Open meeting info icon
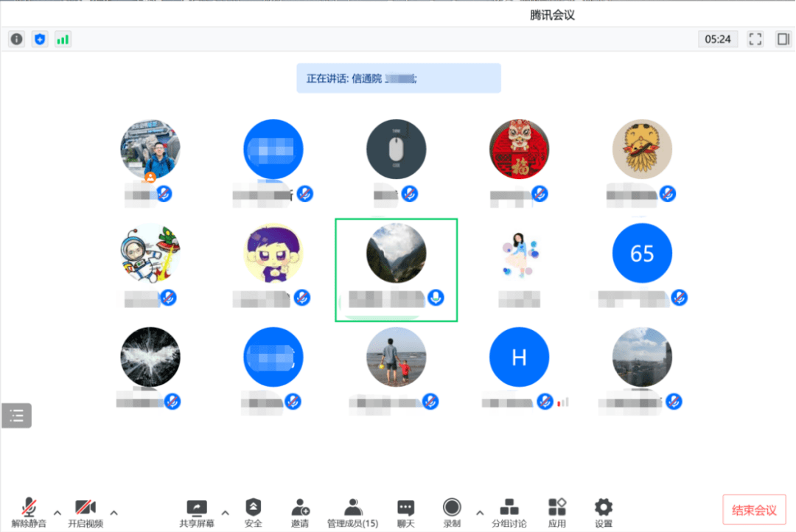796x532 pixels. [16, 39]
